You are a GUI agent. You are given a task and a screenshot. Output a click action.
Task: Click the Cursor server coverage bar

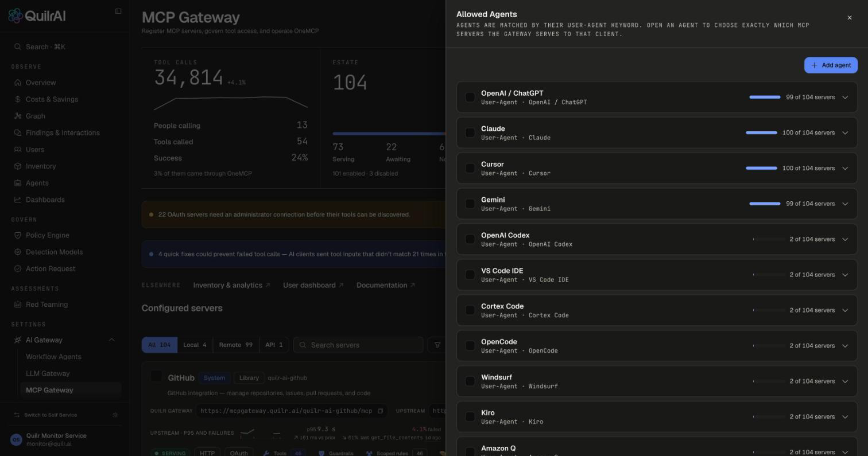[761, 169]
